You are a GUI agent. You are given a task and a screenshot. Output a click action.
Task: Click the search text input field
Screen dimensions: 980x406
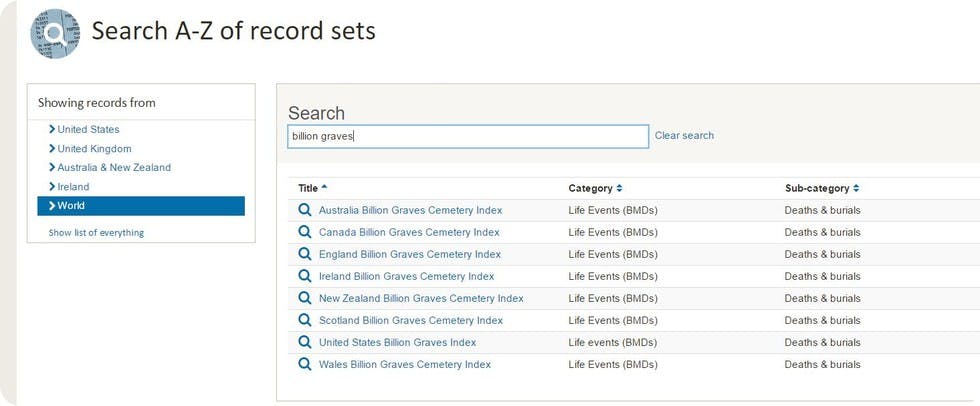[468, 136]
